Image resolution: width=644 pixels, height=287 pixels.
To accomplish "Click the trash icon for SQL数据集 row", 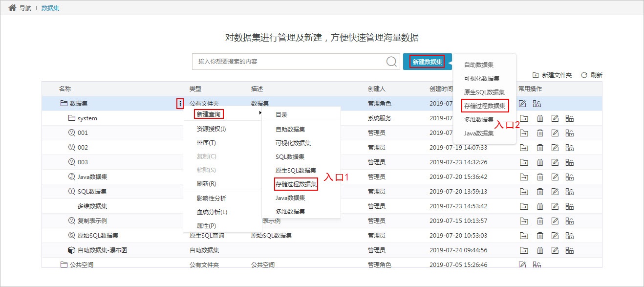I will tap(540, 192).
